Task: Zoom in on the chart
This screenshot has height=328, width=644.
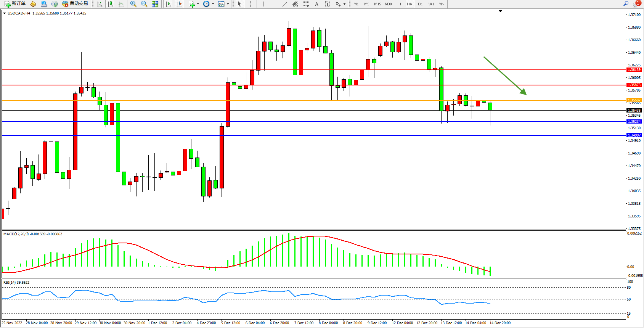Action: tap(133, 4)
